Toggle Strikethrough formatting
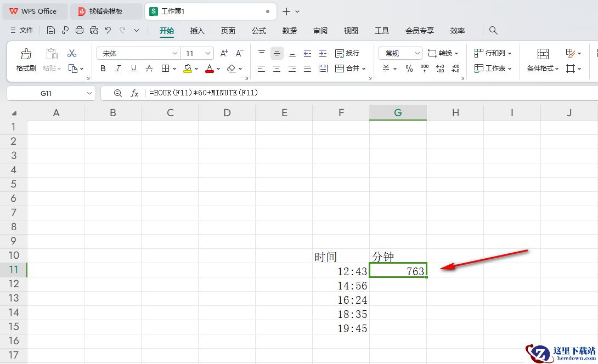Image resolution: width=598 pixels, height=364 pixels. pos(149,69)
